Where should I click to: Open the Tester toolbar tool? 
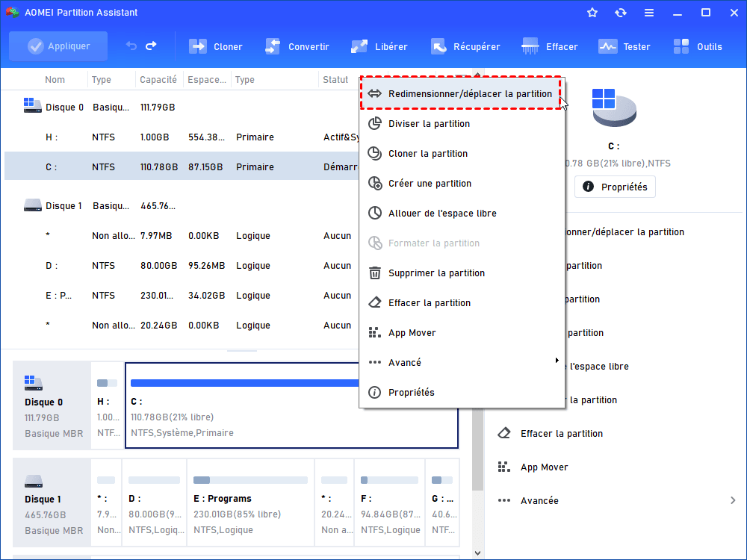pos(624,46)
